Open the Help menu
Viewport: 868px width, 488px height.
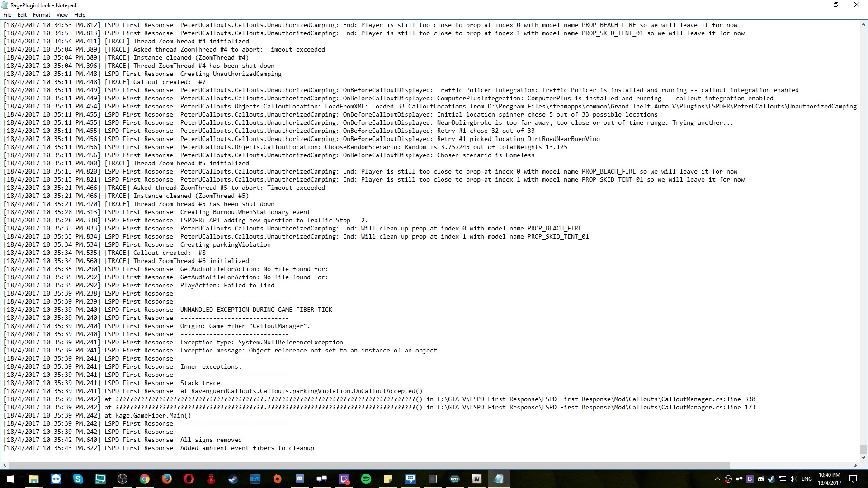(x=80, y=15)
